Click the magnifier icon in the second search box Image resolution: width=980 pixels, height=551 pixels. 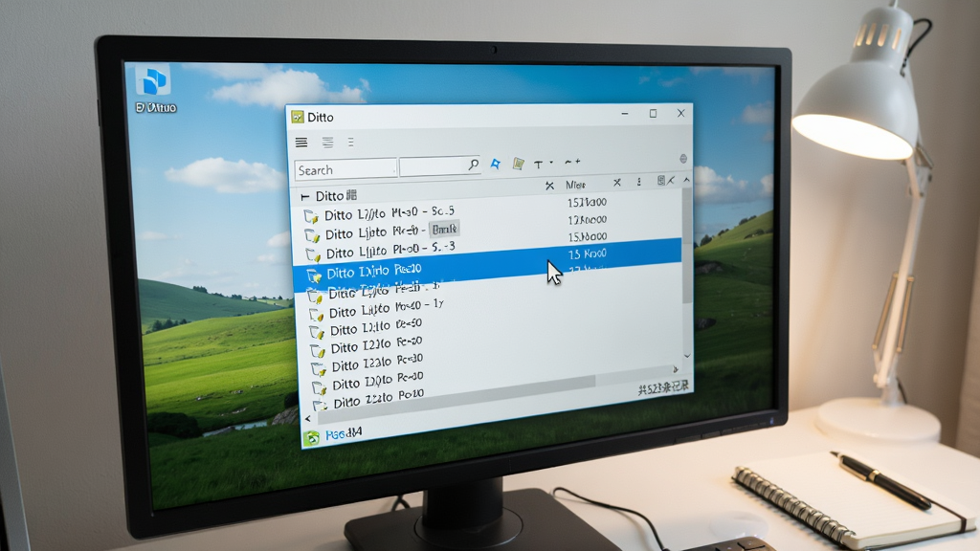473,165
